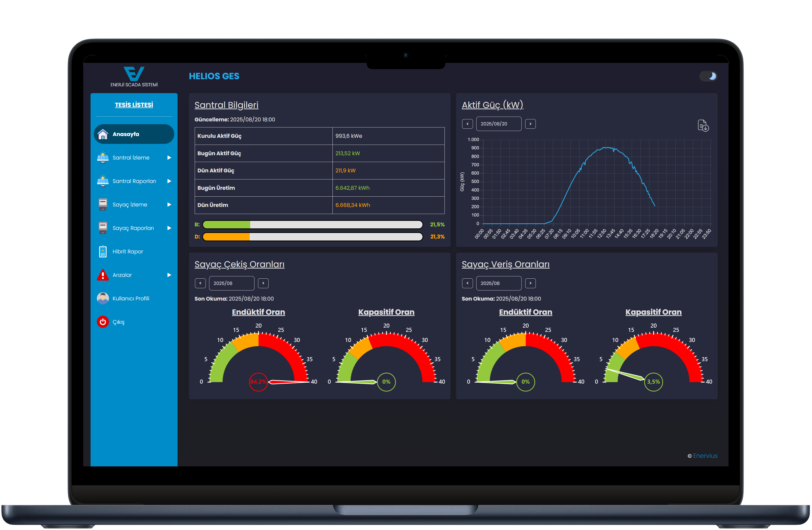Toggle the dark mode moon switch
The width and height of the screenshot is (812, 530).
pyautogui.click(x=708, y=76)
